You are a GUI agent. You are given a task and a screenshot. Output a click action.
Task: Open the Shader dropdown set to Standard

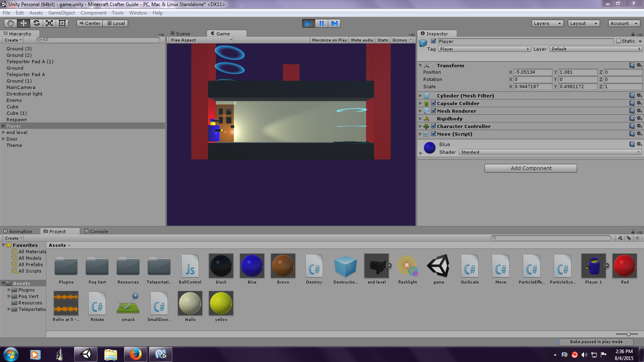[x=550, y=152]
